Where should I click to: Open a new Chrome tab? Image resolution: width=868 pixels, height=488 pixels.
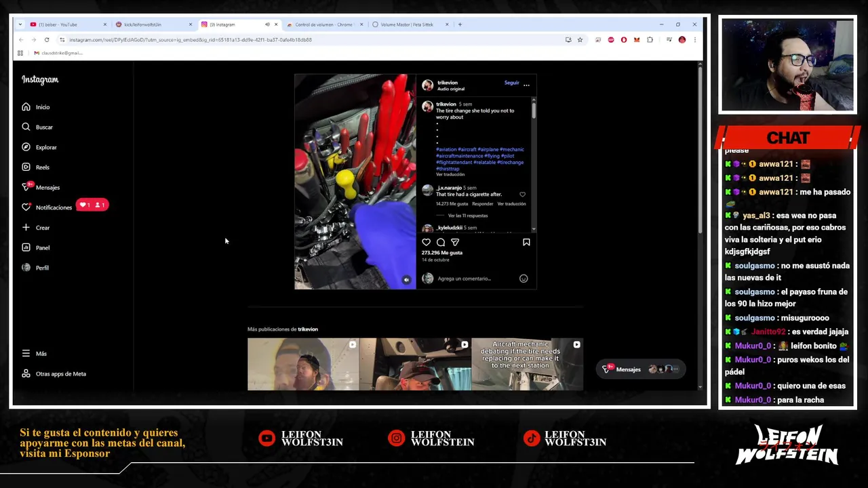460,24
